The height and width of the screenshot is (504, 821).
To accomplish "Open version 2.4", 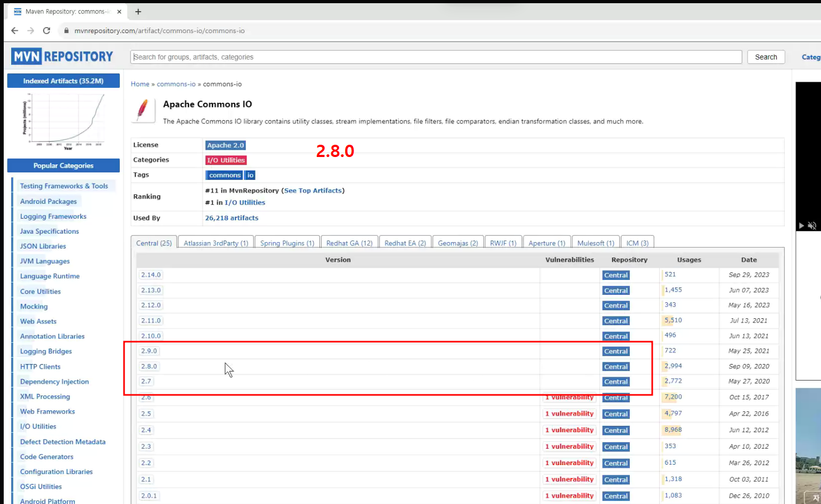I will coord(146,430).
